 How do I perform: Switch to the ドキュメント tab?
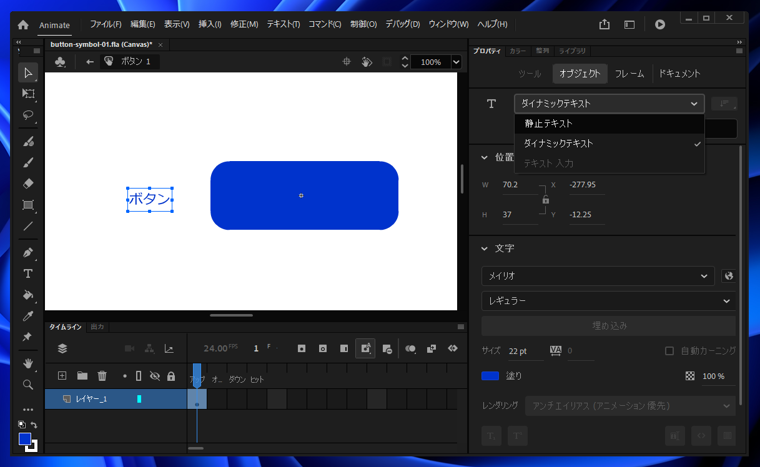[679, 74]
